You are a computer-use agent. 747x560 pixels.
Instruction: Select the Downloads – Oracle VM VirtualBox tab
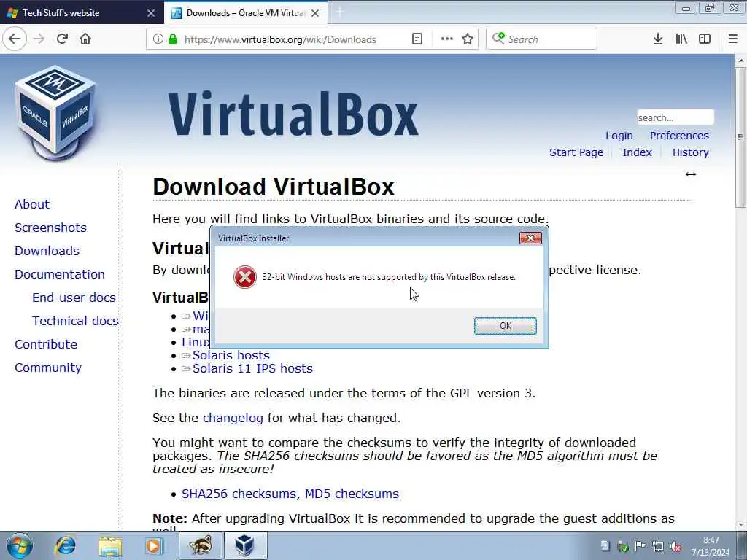tap(245, 13)
